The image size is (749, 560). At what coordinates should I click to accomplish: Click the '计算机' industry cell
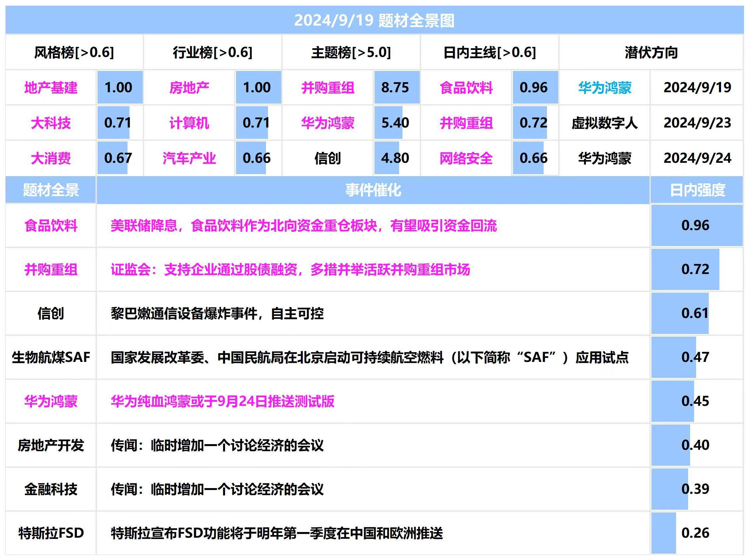point(189,123)
